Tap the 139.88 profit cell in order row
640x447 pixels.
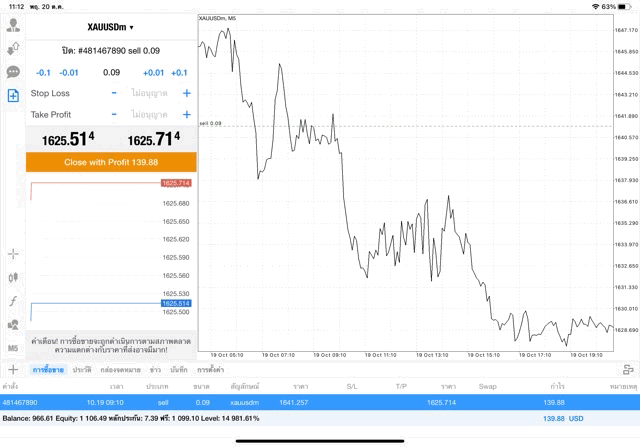point(554,403)
